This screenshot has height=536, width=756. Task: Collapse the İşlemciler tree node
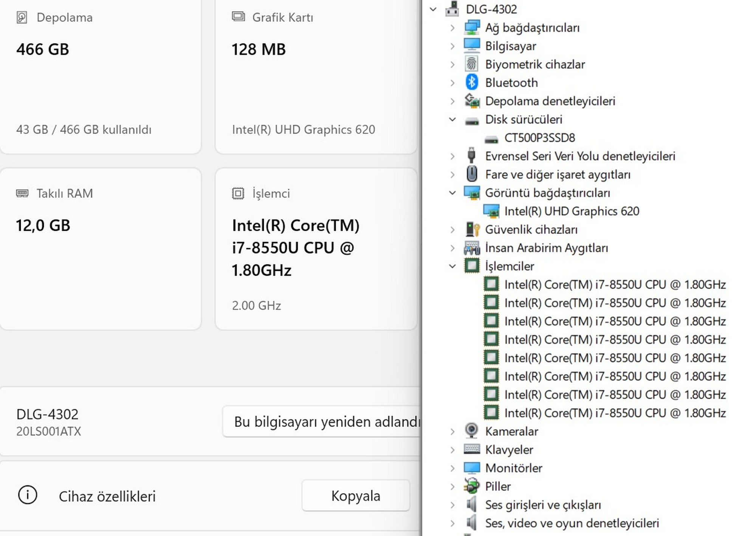coord(452,266)
